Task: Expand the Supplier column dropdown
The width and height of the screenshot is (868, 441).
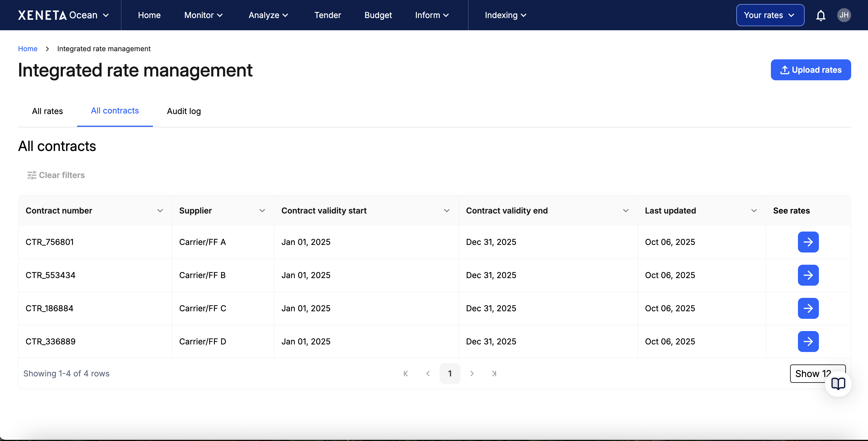Action: coord(262,211)
